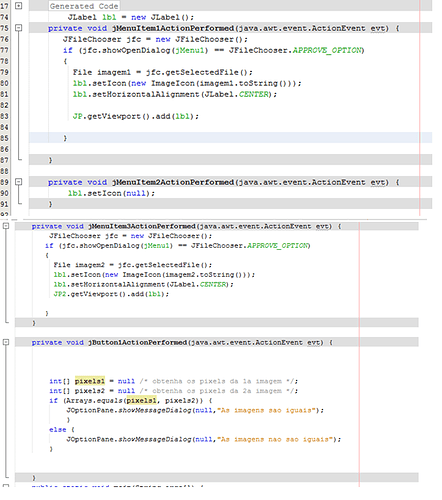This screenshot has width=442, height=500.
Task: Click line number 89 in gutter
Action: (4, 182)
